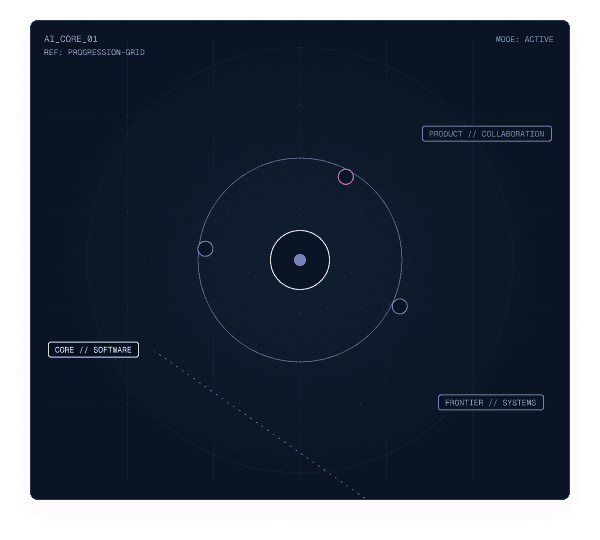
Task: Click the AI_CORE_01 title text
Action: click(71, 39)
